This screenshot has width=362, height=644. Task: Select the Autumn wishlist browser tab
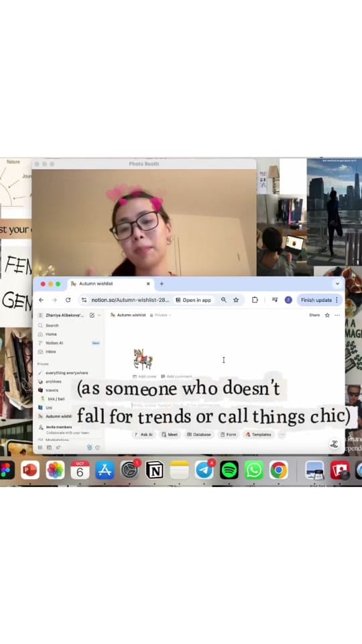pyautogui.click(x=111, y=284)
